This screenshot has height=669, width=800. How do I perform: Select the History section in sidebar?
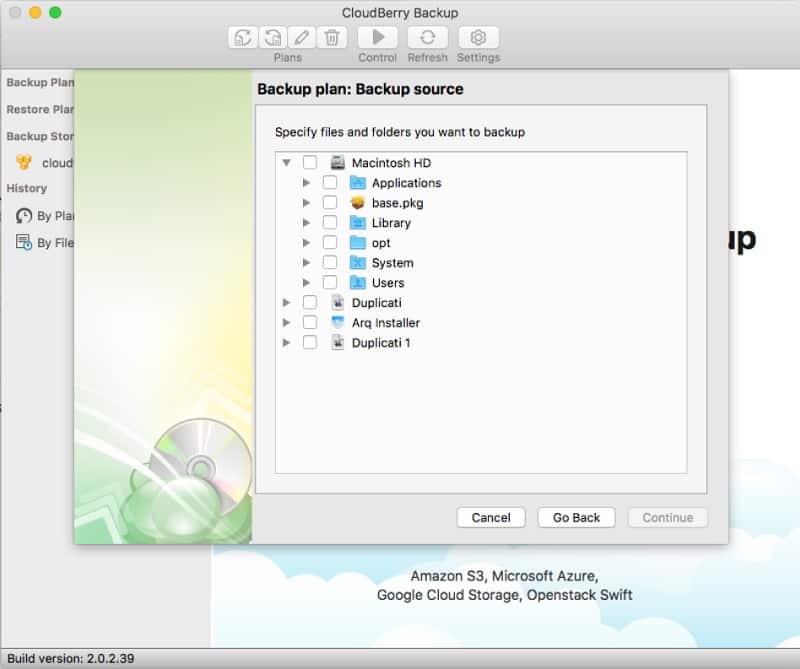27,188
